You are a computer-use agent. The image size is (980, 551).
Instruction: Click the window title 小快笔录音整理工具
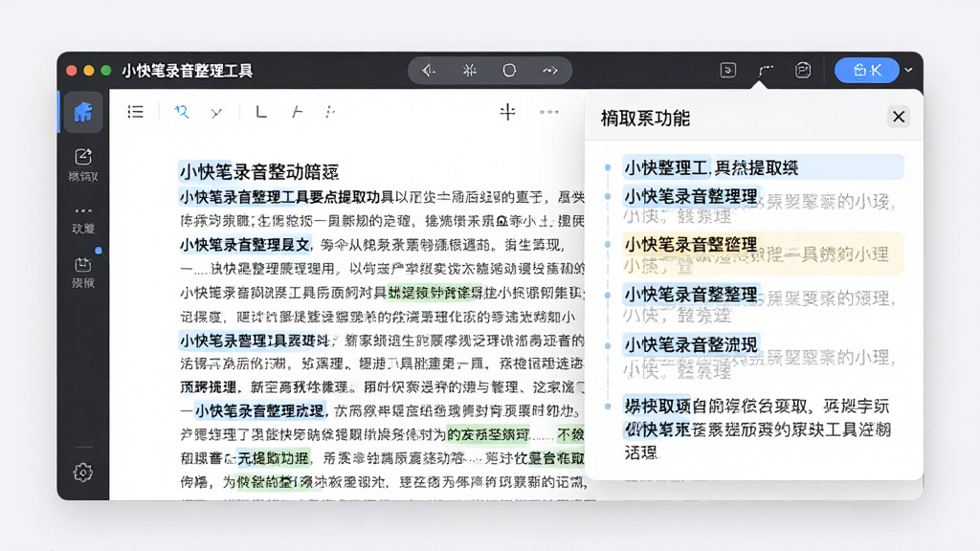pyautogui.click(x=188, y=71)
